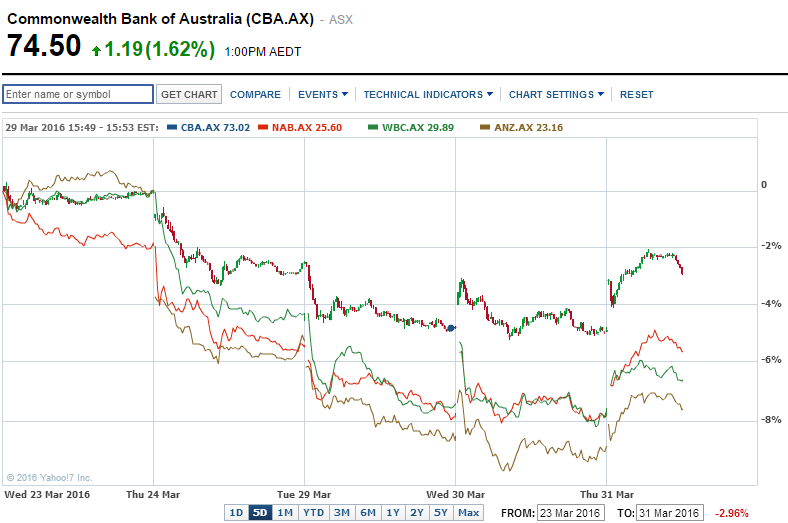Click the -6% y-axis label
This screenshot has width=788, height=523.
coord(771,360)
